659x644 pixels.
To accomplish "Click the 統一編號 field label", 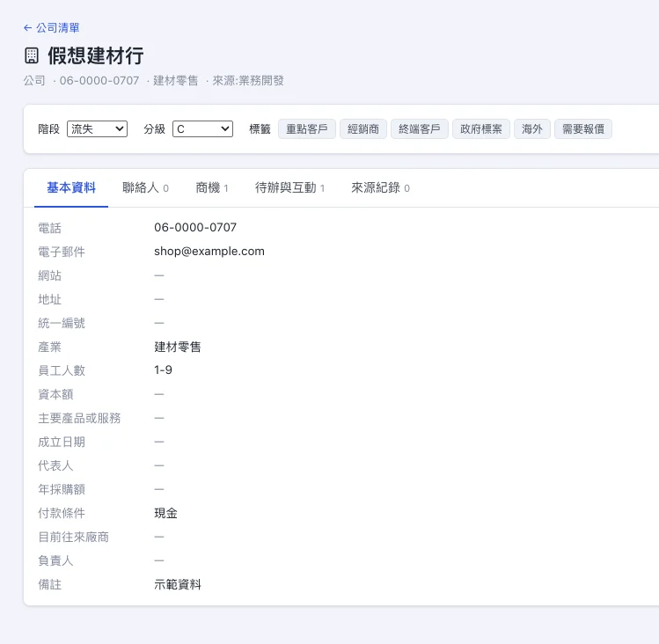I will (x=62, y=323).
